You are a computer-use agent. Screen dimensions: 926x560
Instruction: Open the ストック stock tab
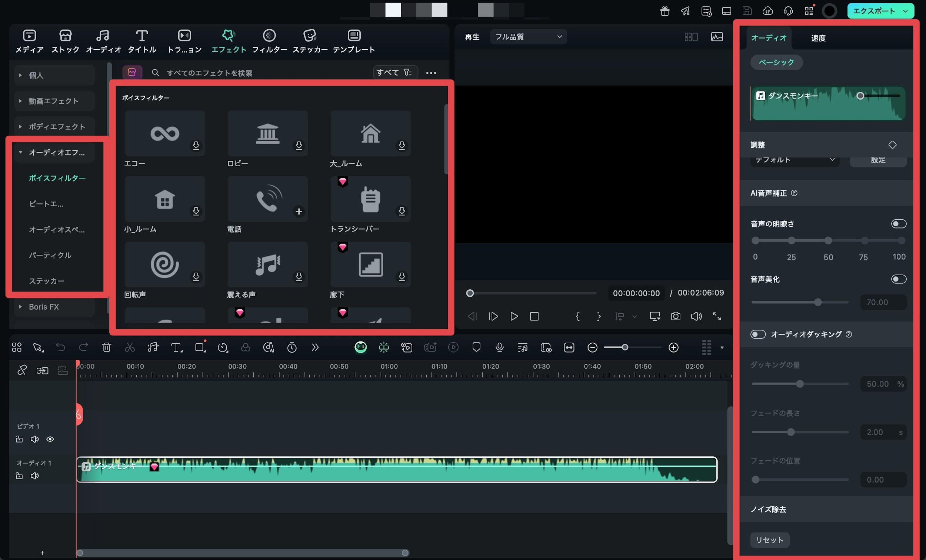coord(66,41)
